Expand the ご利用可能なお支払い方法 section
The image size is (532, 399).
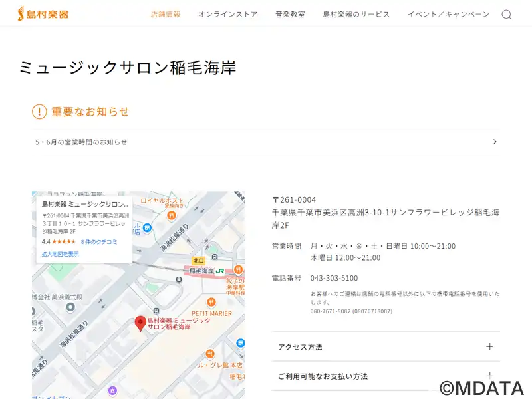click(386, 376)
